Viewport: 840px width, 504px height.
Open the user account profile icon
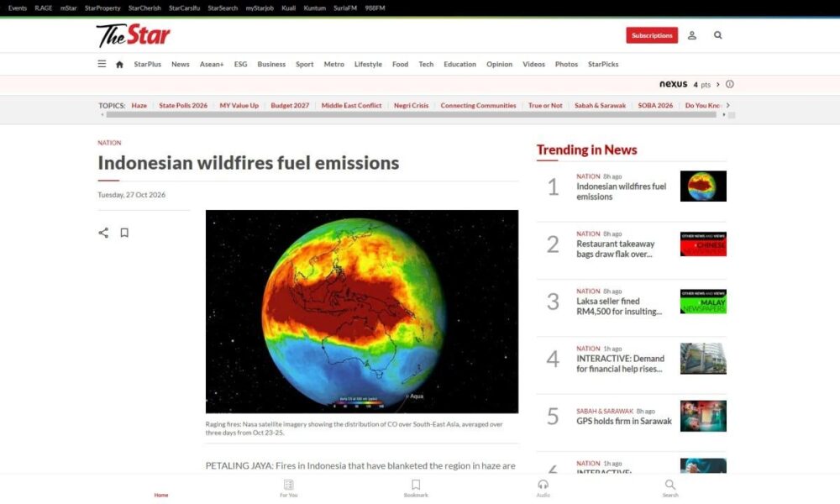[692, 35]
